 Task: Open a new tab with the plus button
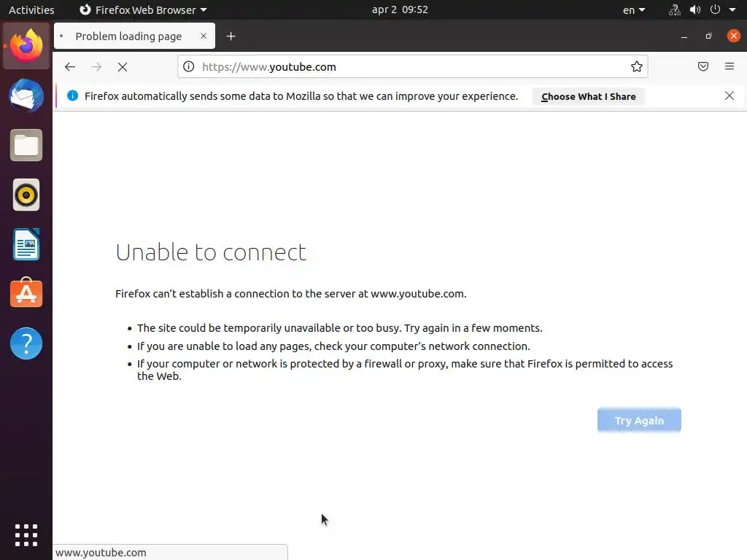[231, 36]
